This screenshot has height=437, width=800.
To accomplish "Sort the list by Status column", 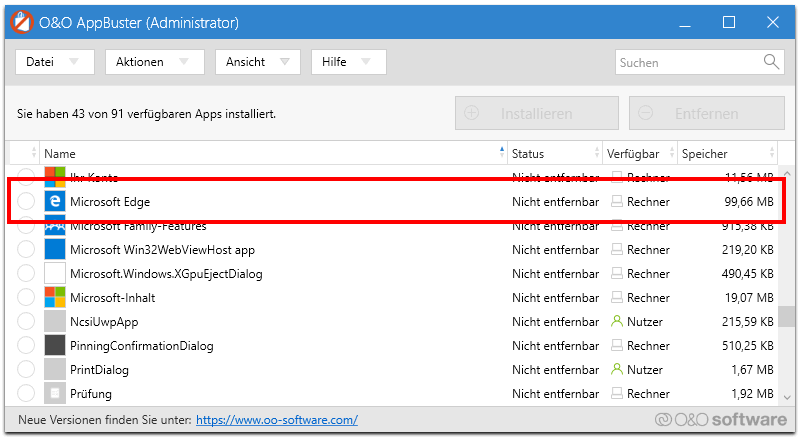I will click(555, 153).
